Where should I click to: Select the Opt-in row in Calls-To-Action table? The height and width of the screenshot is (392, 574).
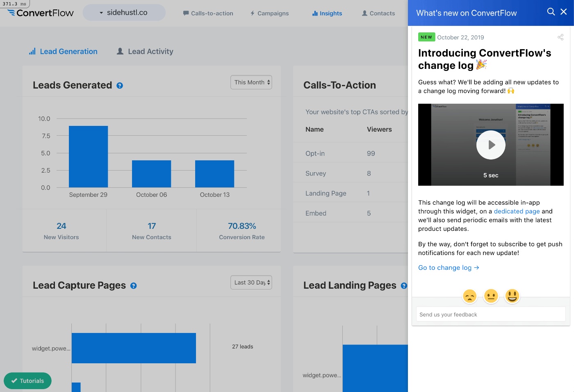[351, 153]
